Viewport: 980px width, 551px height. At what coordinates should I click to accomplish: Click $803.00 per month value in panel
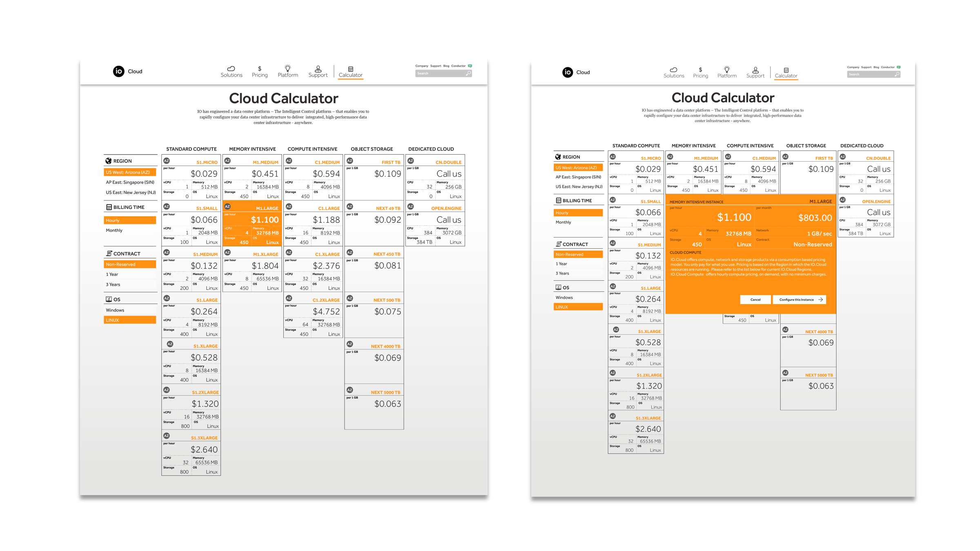[x=815, y=218]
